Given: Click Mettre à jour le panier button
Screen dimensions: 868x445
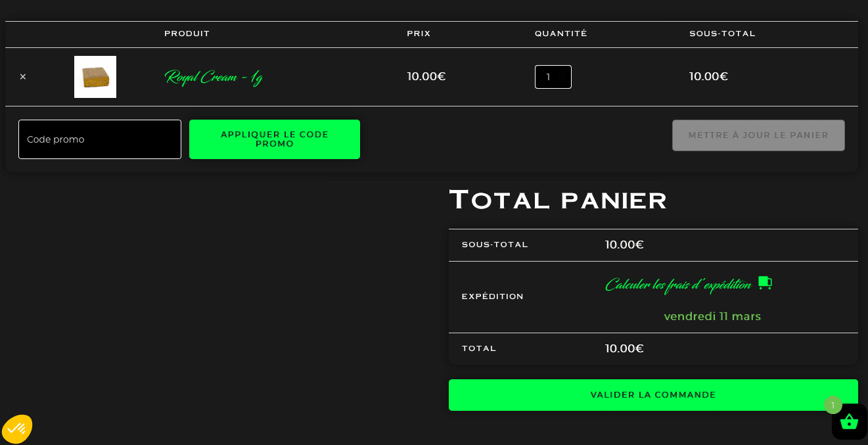Looking at the screenshot, I should point(758,135).
